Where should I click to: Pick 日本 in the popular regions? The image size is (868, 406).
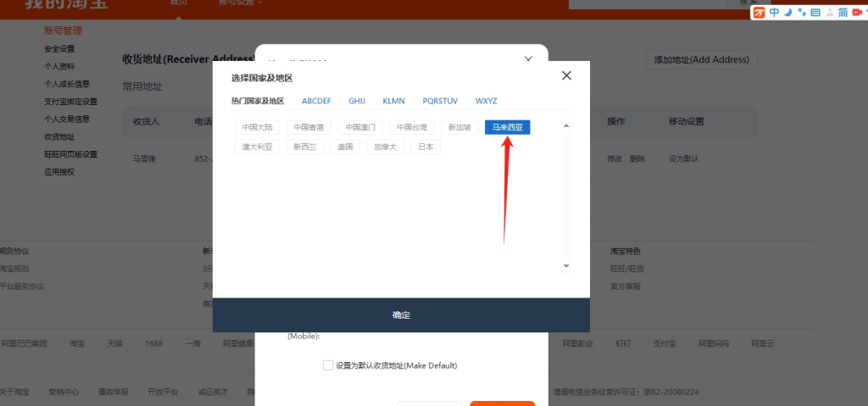click(426, 147)
